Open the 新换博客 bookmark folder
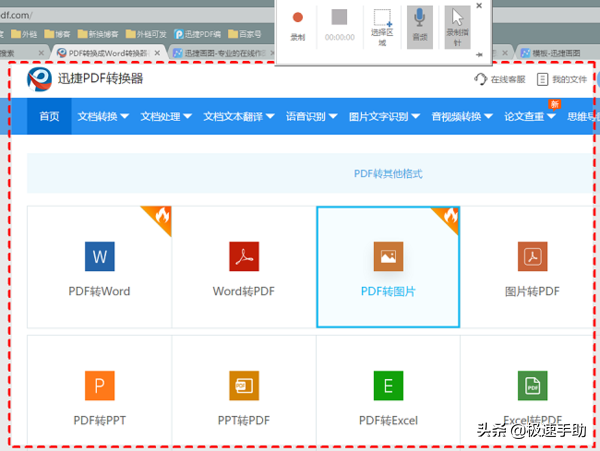Screen dimensions: 600x451 pyautogui.click(x=98, y=34)
